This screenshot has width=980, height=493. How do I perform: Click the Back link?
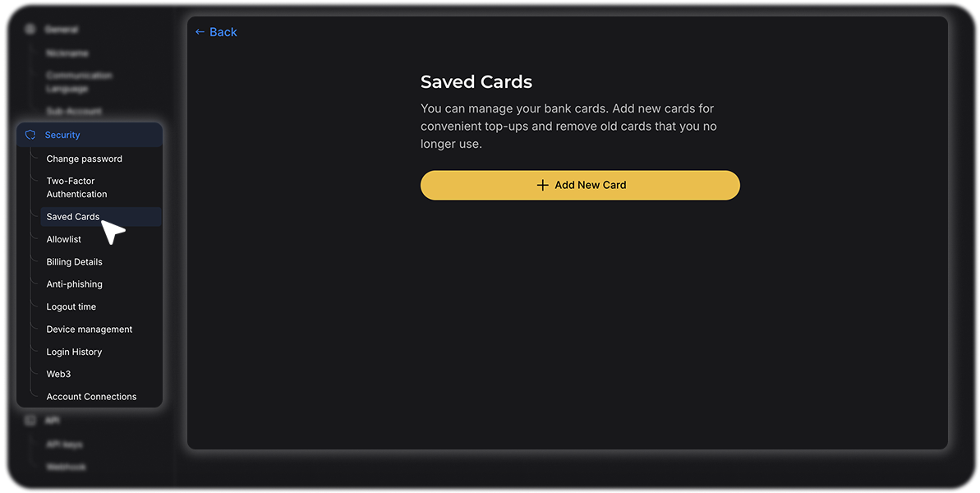point(216,32)
